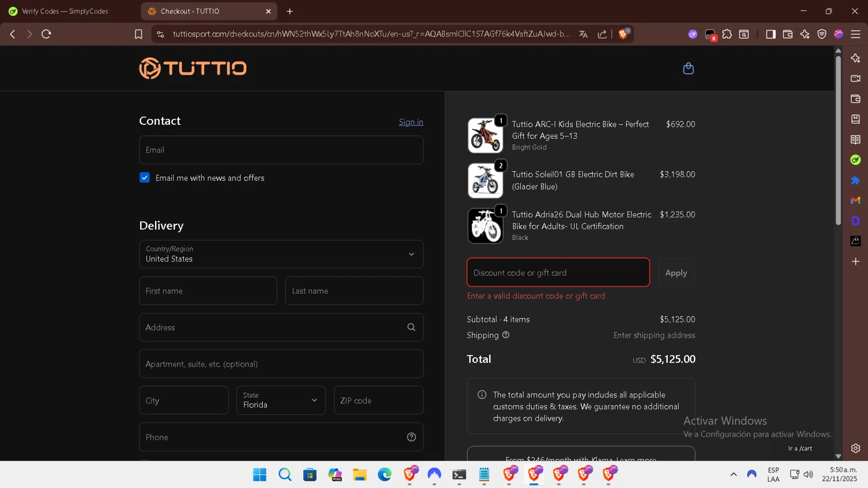Click the City input field
The width and height of the screenshot is (868, 488).
pyautogui.click(x=184, y=400)
